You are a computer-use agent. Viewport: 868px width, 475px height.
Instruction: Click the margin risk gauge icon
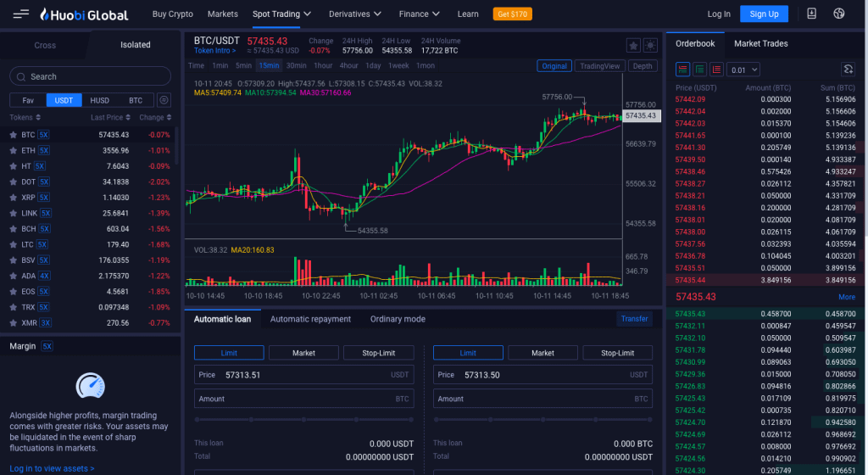pyautogui.click(x=90, y=386)
